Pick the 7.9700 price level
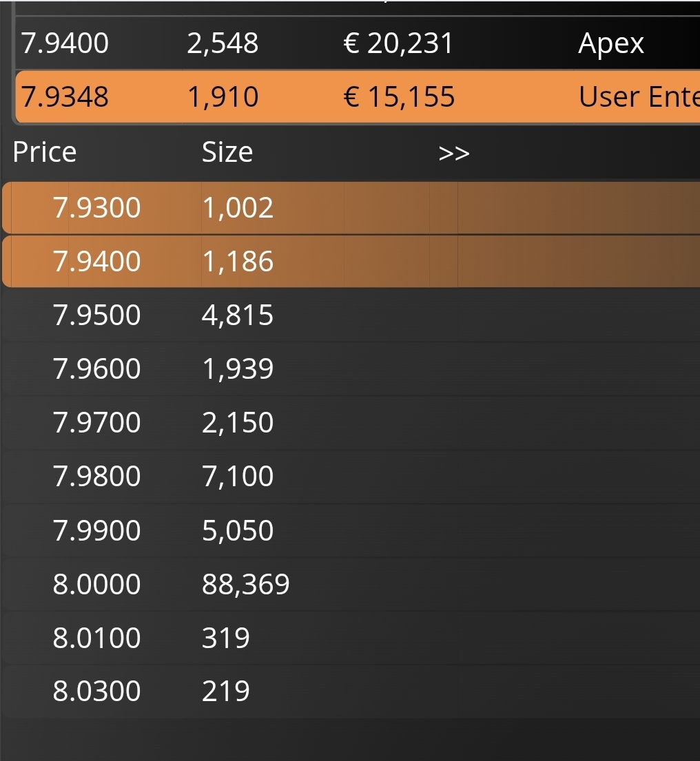 [96, 422]
